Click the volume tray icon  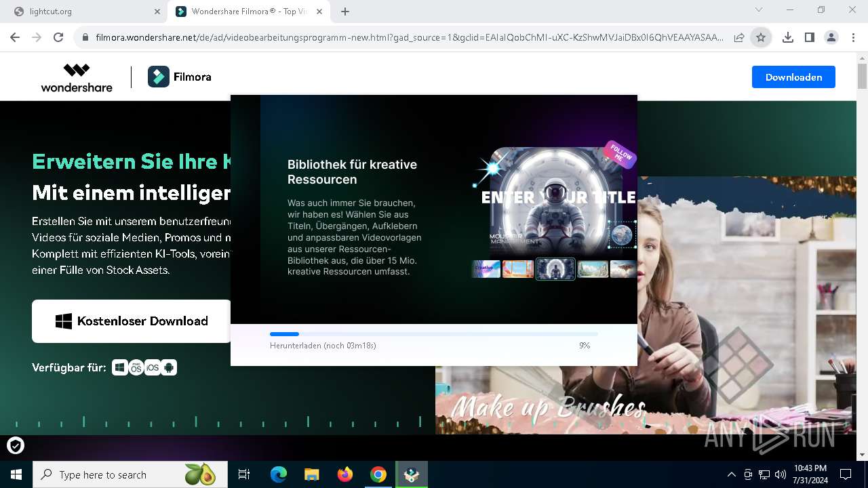point(781,474)
